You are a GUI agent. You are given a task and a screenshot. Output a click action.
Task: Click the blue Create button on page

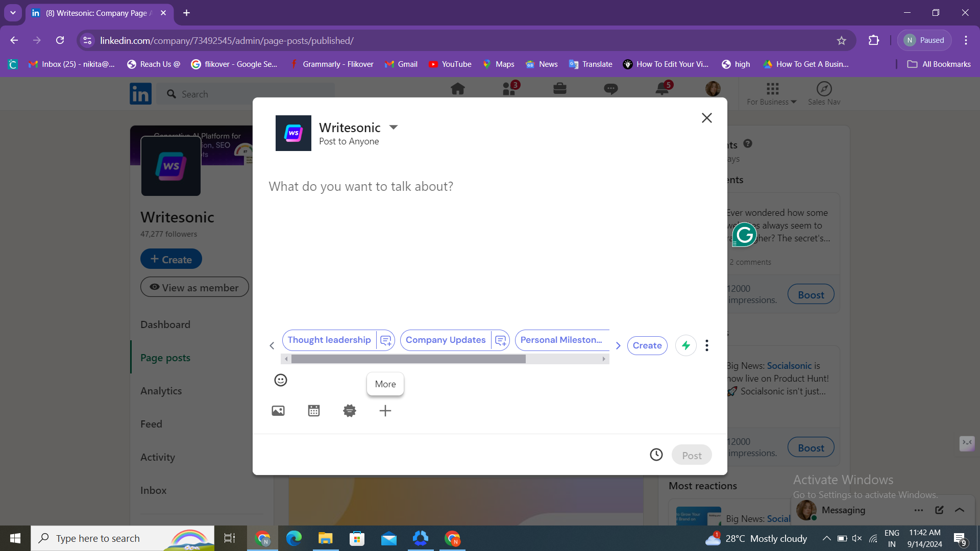pyautogui.click(x=171, y=259)
